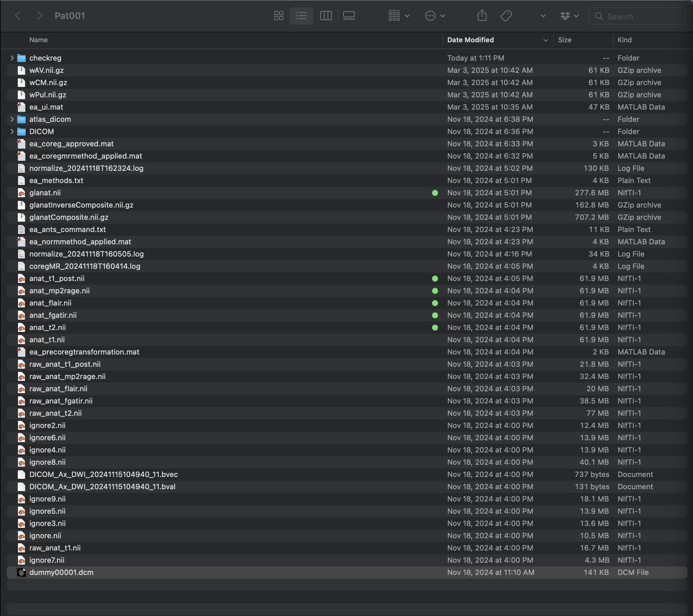Click the Share toolbar icon
This screenshot has height=616, width=693.
coord(482,16)
